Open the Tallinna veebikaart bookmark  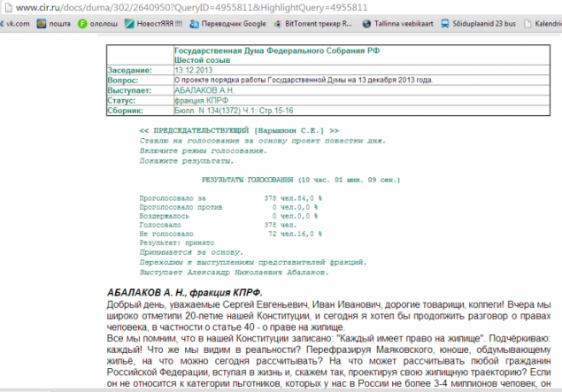[397, 24]
